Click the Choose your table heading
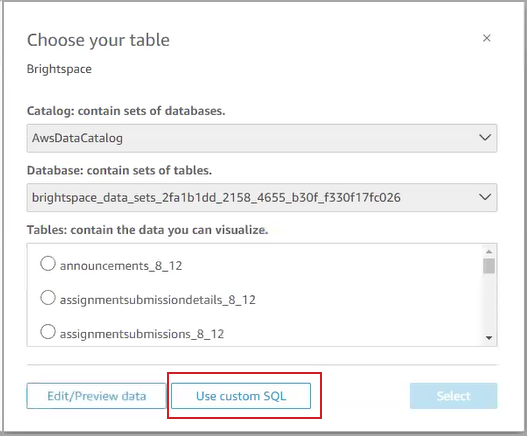 coord(98,40)
